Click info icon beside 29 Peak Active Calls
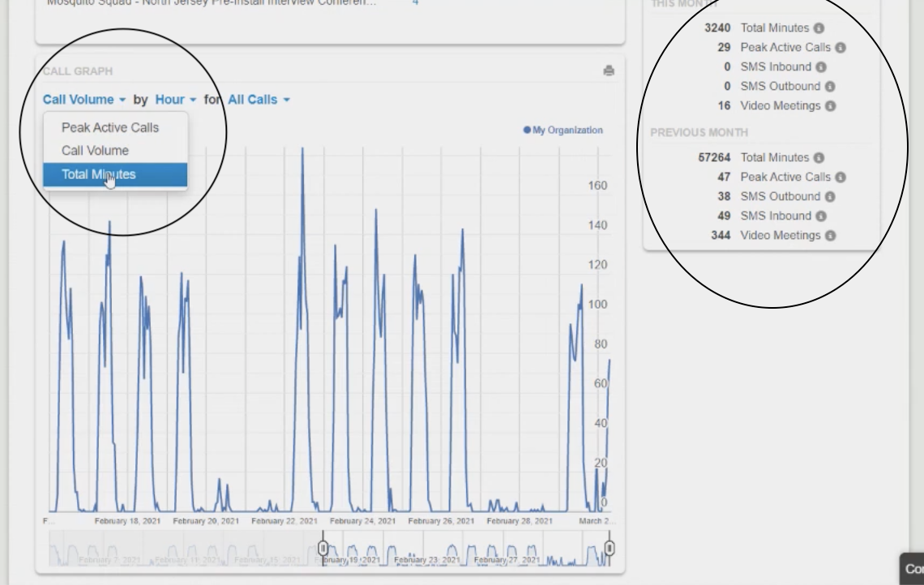Image resolution: width=924 pixels, height=585 pixels. (x=840, y=48)
